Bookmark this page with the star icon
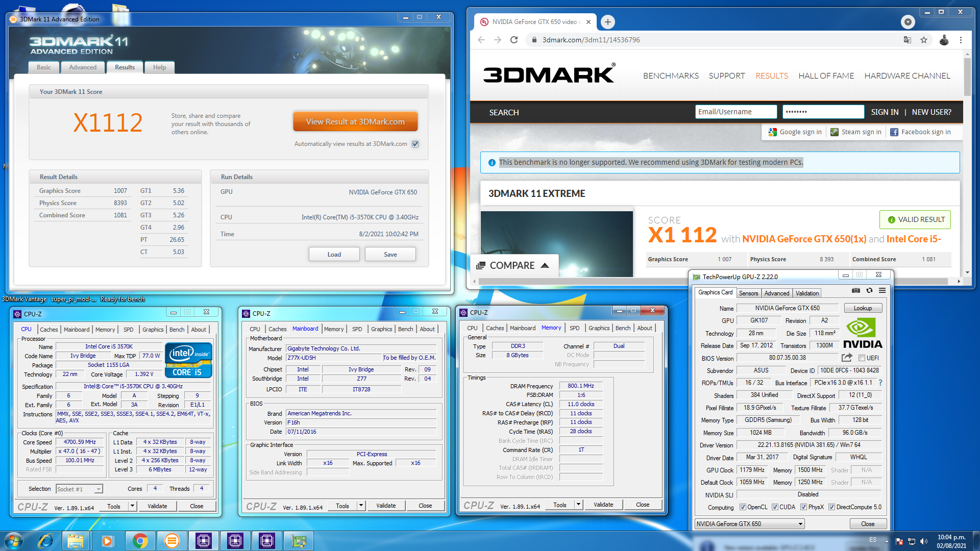This screenshot has height=551, width=980. [x=924, y=40]
